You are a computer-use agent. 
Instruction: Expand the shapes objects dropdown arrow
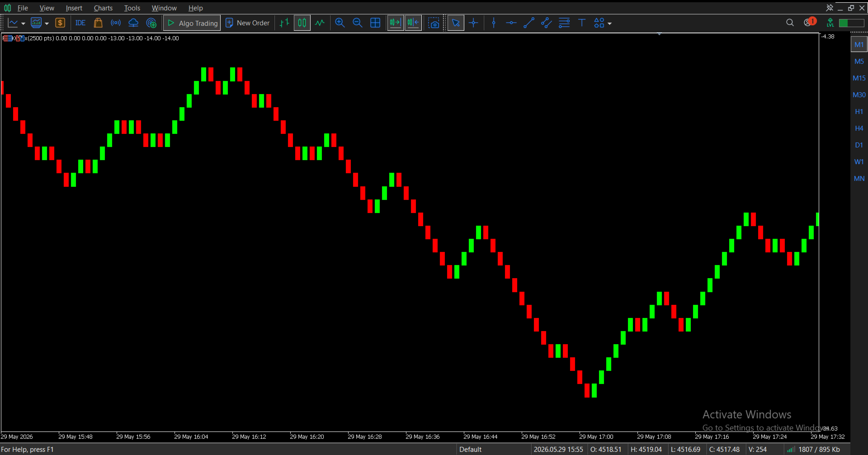coord(609,24)
